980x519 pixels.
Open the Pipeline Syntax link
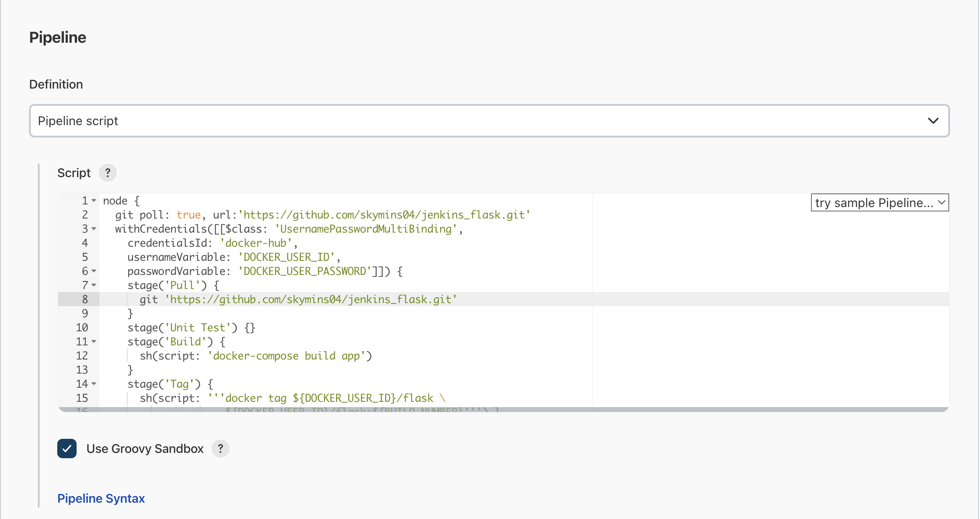click(101, 498)
